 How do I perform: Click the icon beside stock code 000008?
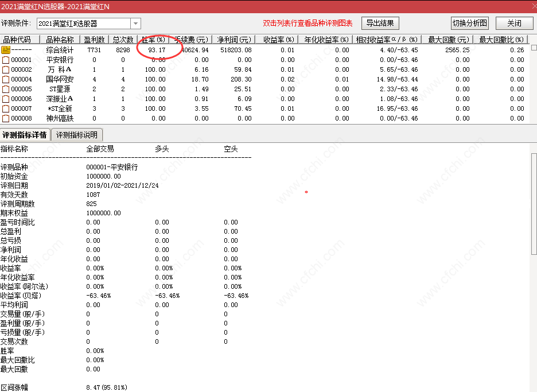(x=6, y=119)
